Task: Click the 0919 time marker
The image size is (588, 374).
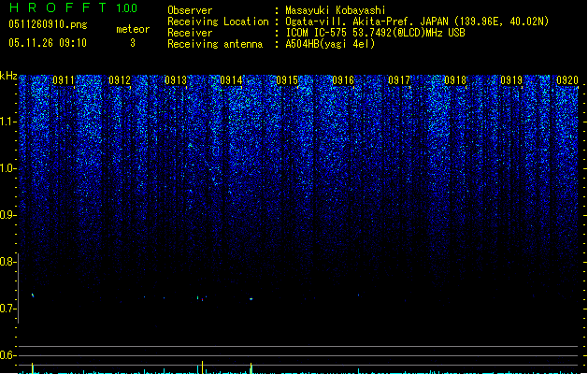Action: (x=511, y=80)
